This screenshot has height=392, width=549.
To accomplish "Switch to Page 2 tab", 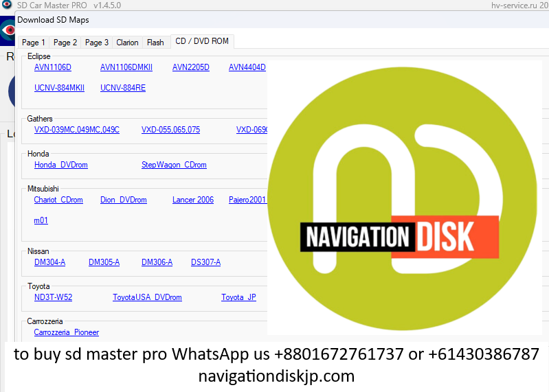I will (65, 43).
